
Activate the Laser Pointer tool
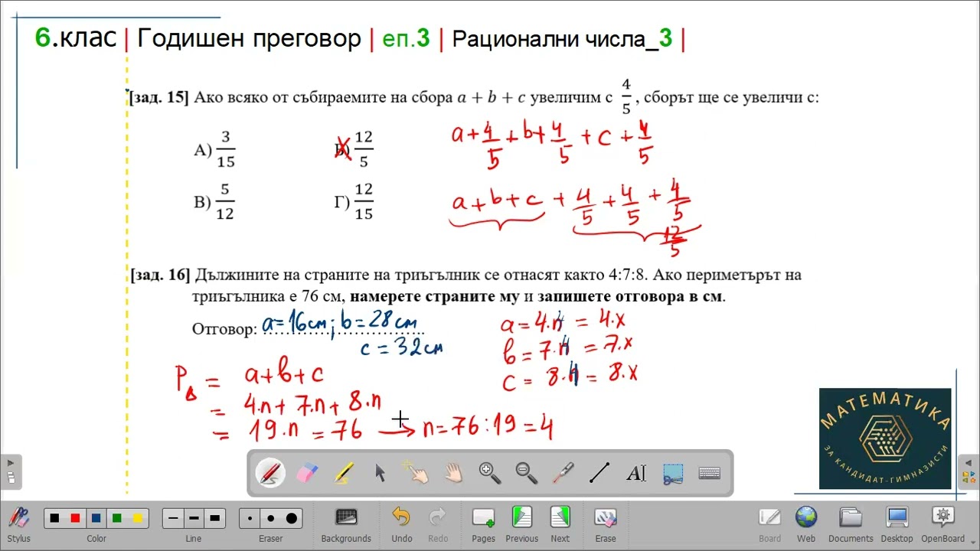pyautogui.click(x=563, y=473)
